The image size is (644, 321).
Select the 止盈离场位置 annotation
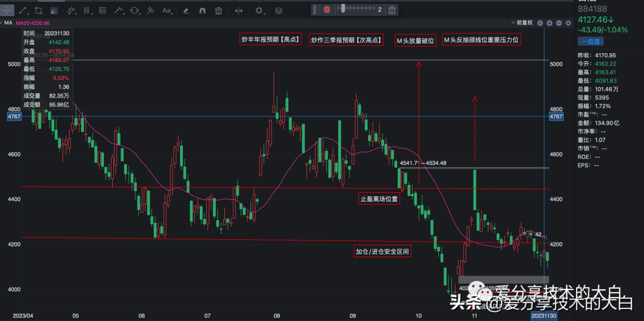pos(379,199)
